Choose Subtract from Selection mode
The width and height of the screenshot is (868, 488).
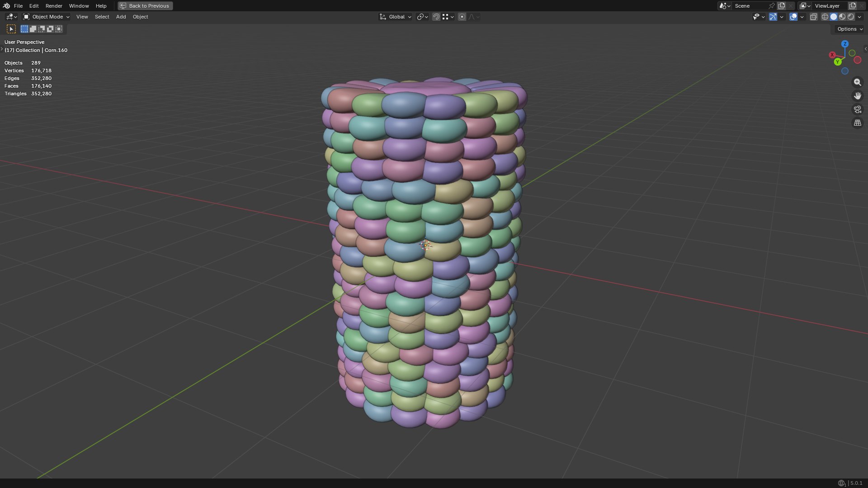(42, 29)
